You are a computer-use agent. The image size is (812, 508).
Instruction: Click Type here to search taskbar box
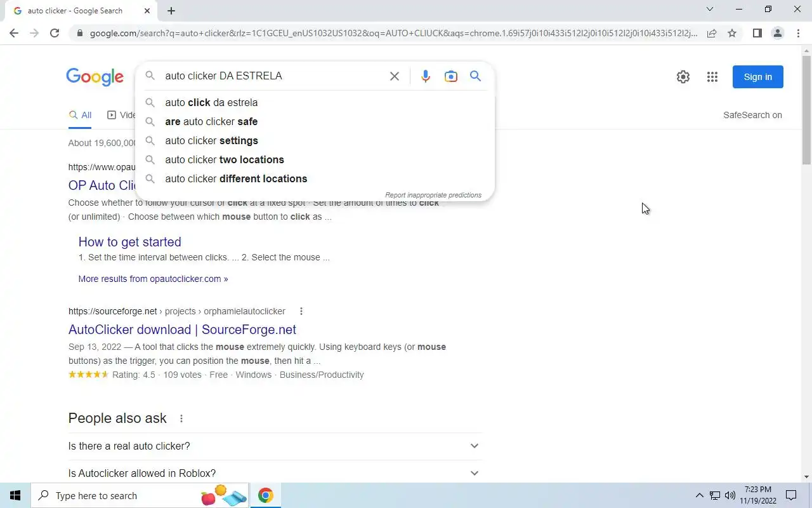pyautogui.click(x=139, y=495)
